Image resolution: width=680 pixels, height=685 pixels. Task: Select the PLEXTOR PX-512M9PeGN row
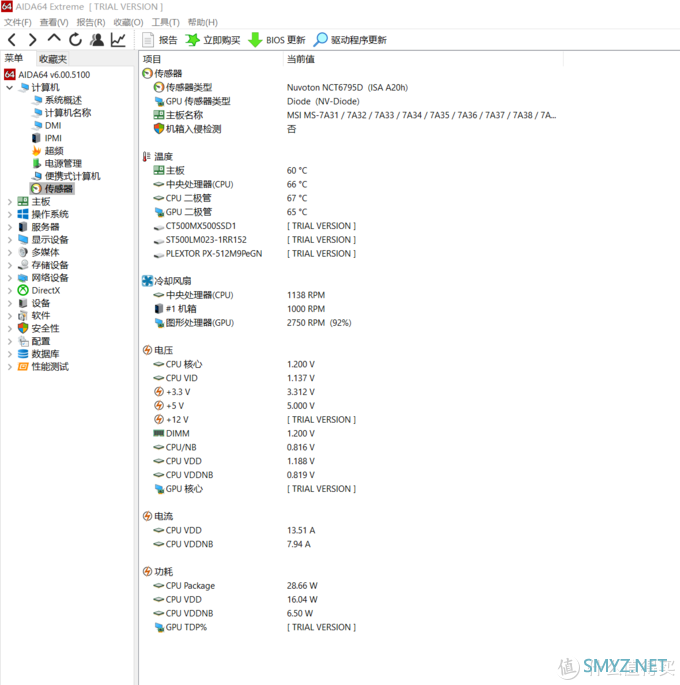[x=255, y=254]
